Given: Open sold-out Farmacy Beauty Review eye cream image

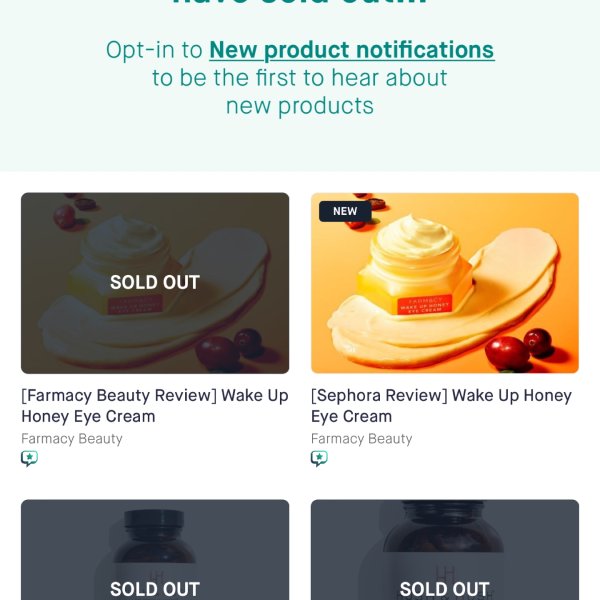Looking at the screenshot, I should tap(155, 283).
